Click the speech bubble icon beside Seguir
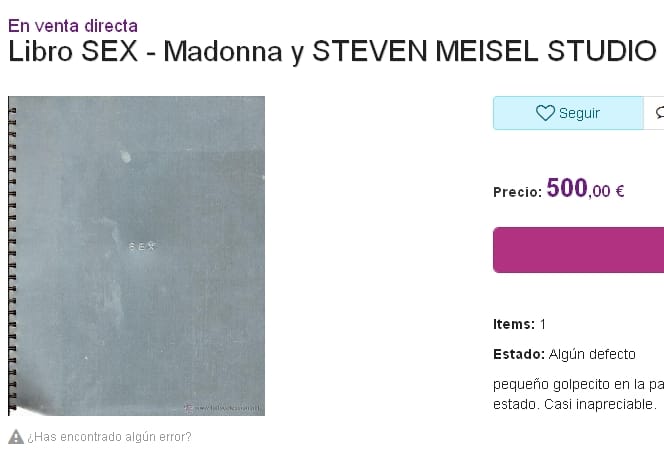Screen dimensions: 664x461 [x=659, y=113]
